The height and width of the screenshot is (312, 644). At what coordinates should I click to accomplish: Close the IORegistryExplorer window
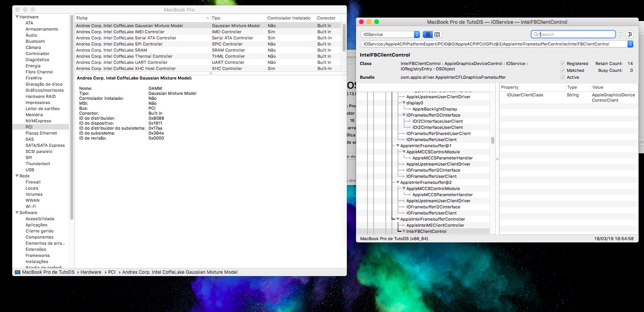[361, 22]
